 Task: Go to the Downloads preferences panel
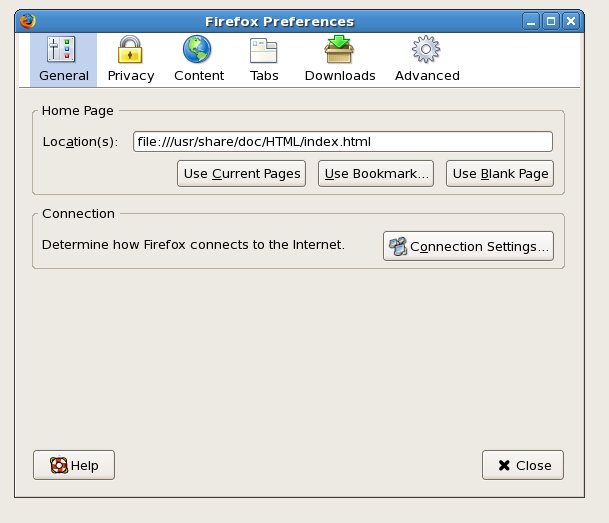pos(340,60)
